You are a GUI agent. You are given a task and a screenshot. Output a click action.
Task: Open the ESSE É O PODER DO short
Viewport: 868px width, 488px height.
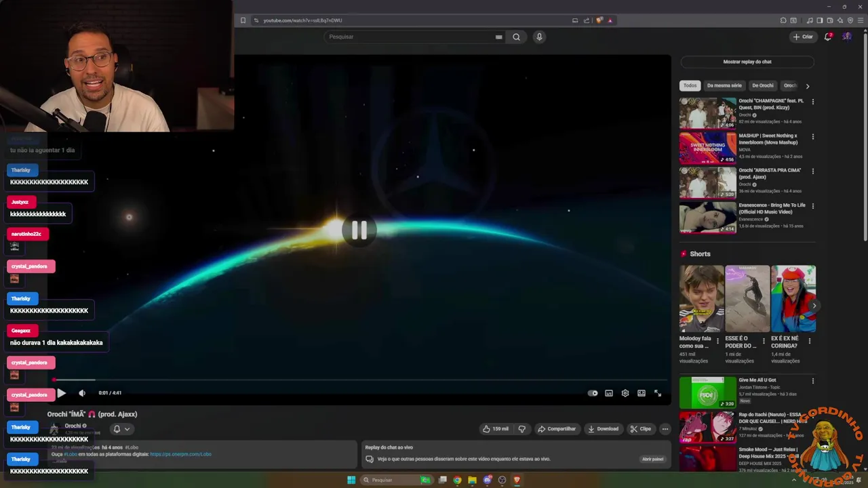pos(747,299)
